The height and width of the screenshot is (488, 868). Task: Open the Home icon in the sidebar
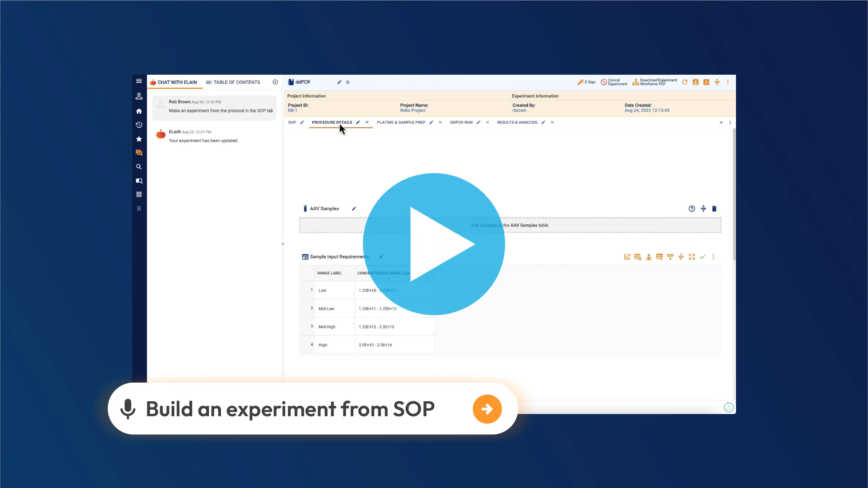coord(139,110)
